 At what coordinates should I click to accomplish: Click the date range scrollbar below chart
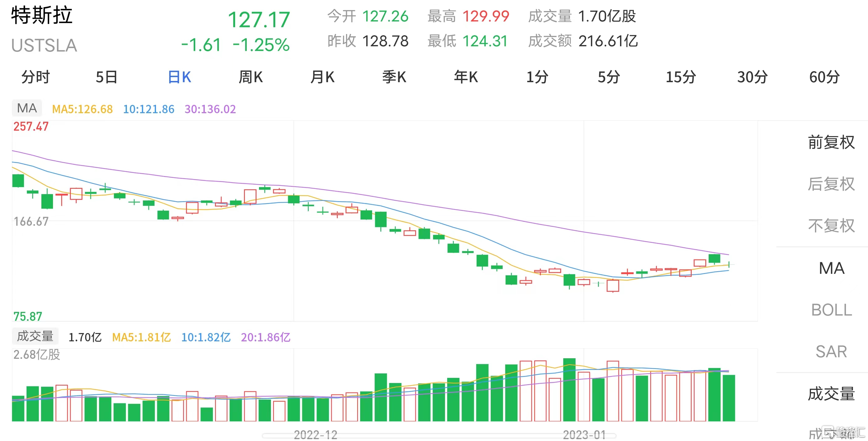point(440,436)
